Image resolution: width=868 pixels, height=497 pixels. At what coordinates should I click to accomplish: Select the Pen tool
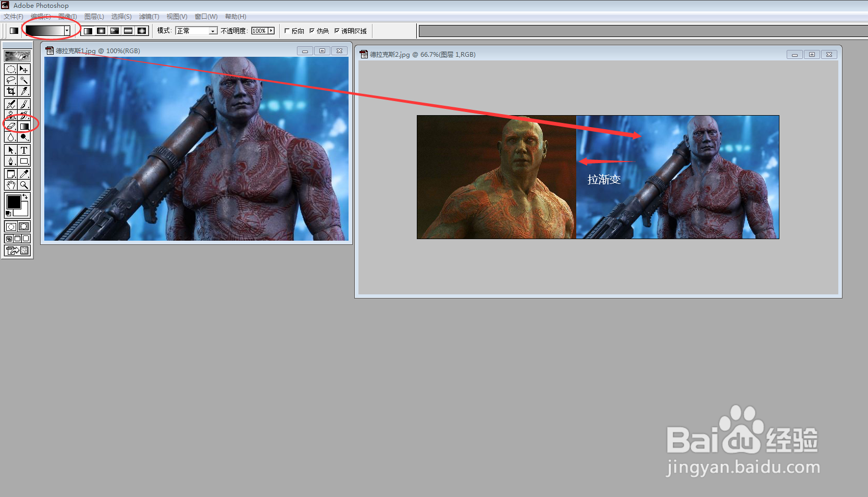[x=11, y=161]
